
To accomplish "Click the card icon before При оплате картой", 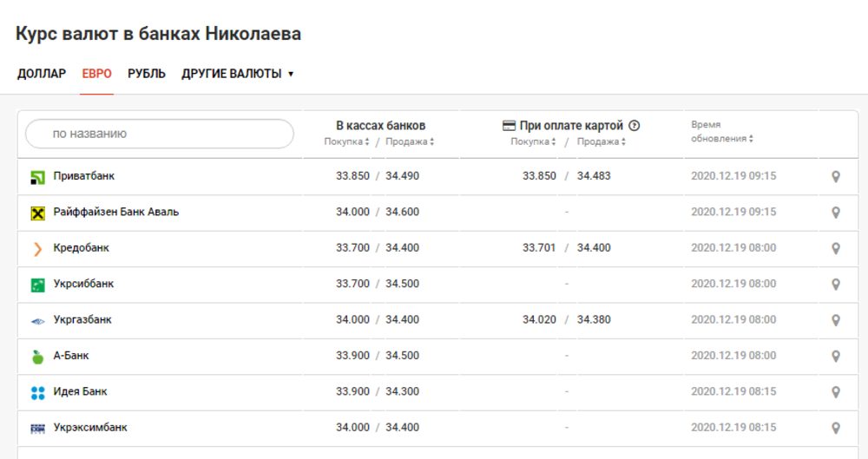I will 509,126.
